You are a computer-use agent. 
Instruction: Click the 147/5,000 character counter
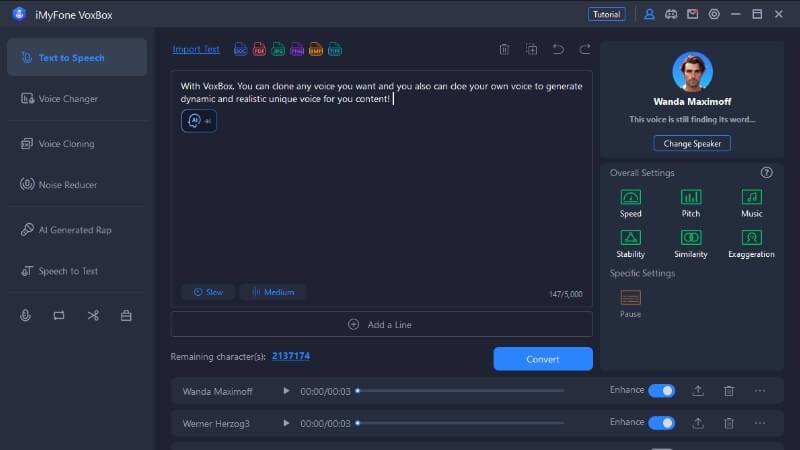tap(565, 294)
